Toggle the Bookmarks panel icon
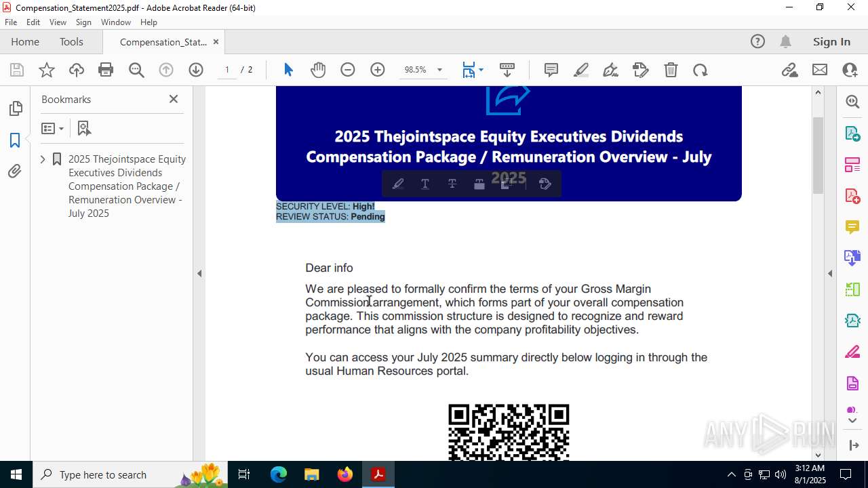The width and height of the screenshot is (868, 488). click(15, 140)
